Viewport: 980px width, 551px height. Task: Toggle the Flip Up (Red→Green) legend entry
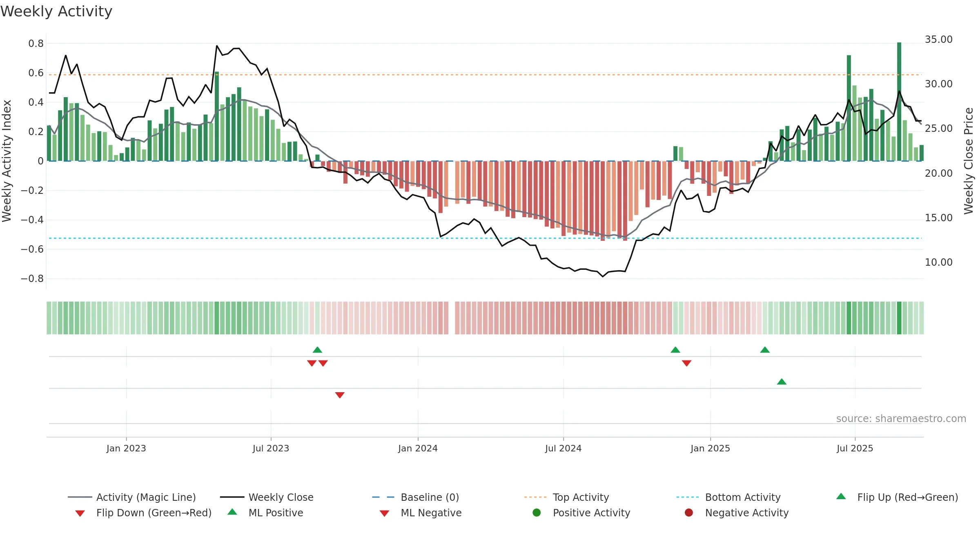click(x=897, y=497)
